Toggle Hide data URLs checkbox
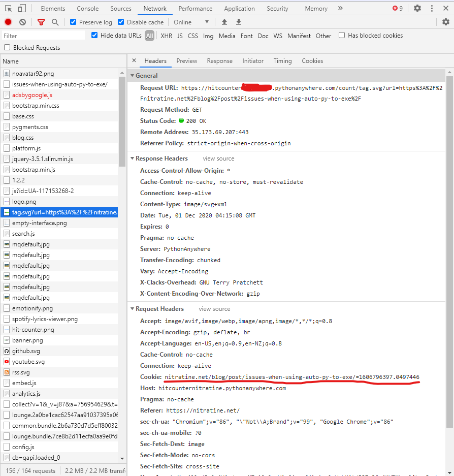Image resolution: width=454 pixels, height=476 pixels. pyautogui.click(x=94, y=35)
